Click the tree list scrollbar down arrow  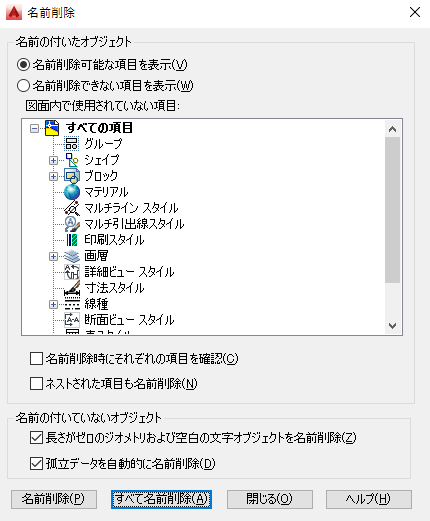[393, 325]
